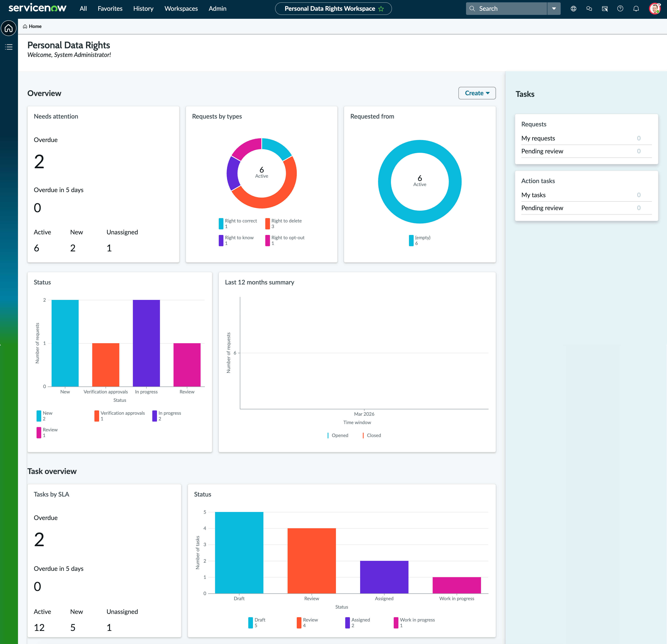Viewport: 667px width, 644px height.
Task: Focus the global Search field
Action: click(x=506, y=9)
